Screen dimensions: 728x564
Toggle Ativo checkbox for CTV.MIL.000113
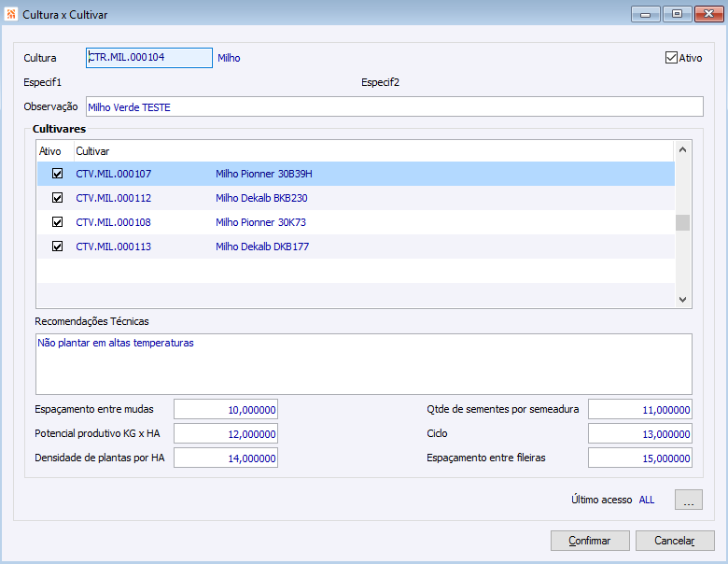pos(57,246)
